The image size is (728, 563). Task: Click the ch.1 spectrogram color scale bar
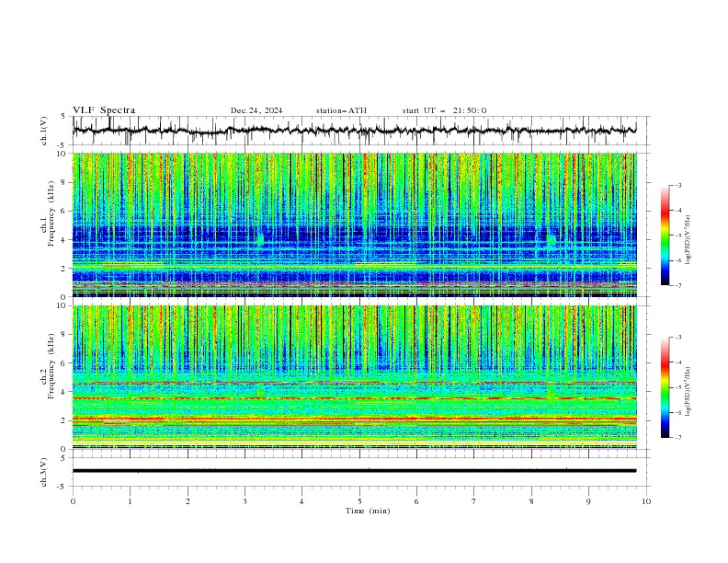point(665,236)
